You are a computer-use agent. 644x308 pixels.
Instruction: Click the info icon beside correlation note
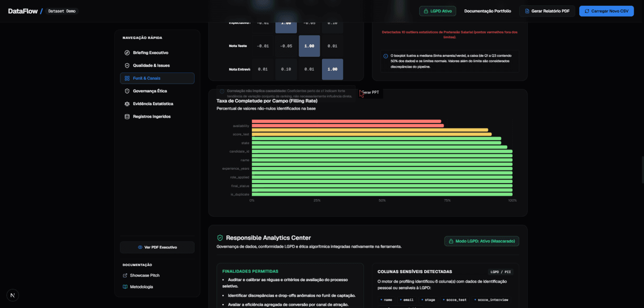pos(222,91)
